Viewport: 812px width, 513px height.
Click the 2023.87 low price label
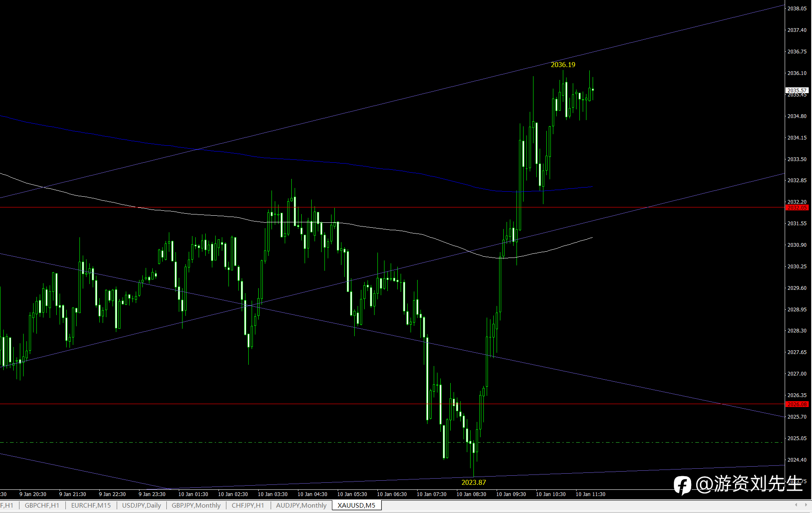473,482
